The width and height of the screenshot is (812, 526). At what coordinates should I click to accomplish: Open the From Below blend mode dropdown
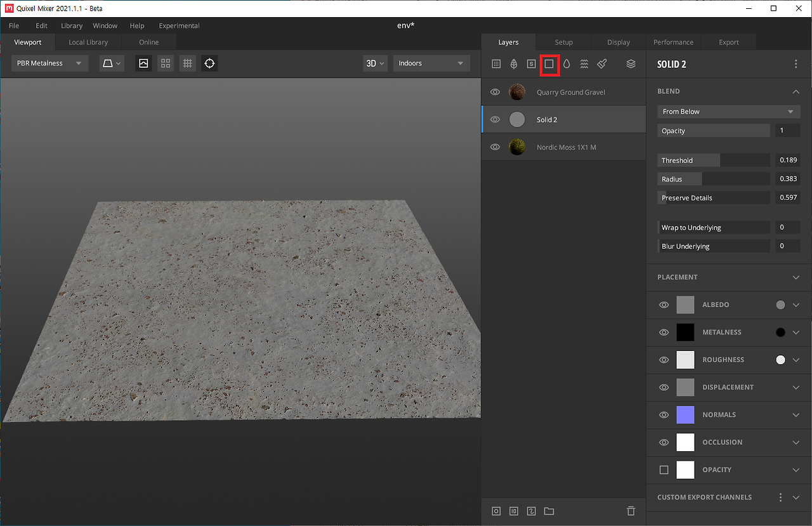pyautogui.click(x=728, y=111)
